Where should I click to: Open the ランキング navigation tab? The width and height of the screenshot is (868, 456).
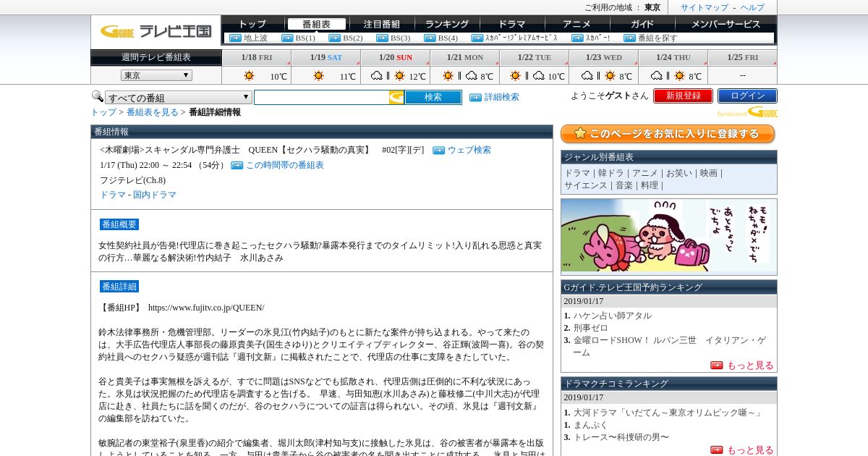[x=446, y=24]
